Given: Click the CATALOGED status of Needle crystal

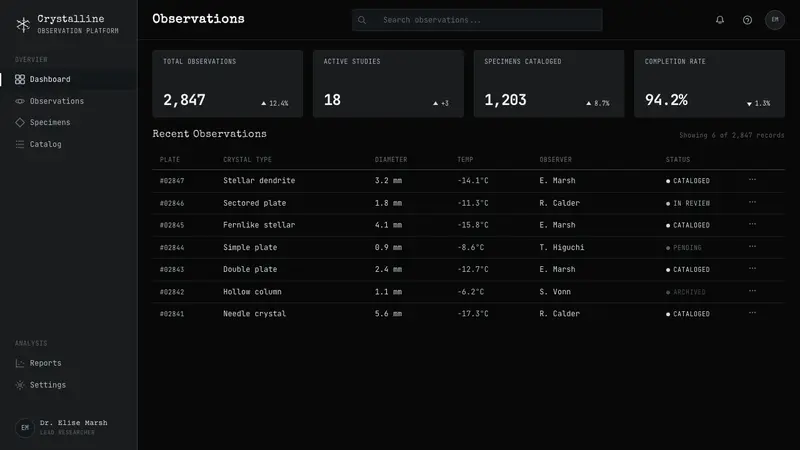Looking at the screenshot, I should [x=688, y=314].
